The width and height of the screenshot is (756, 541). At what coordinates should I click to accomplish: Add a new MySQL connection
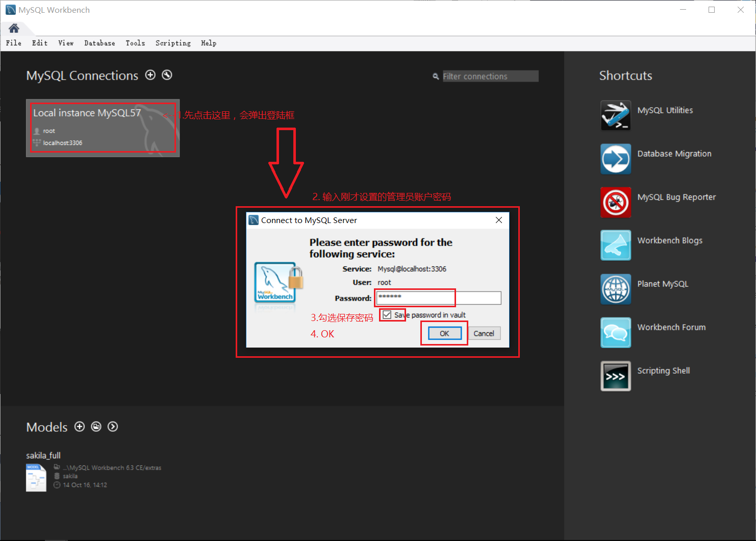click(x=150, y=75)
